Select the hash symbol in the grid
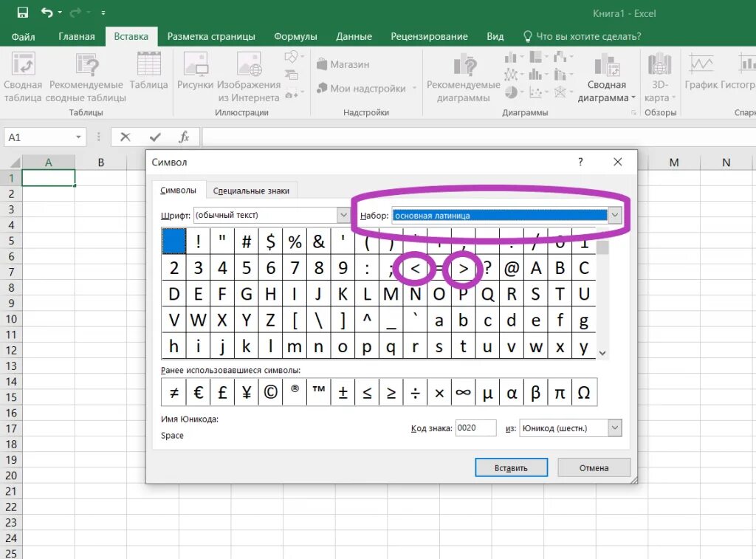Viewport: 756px width, 559px height. [247, 241]
